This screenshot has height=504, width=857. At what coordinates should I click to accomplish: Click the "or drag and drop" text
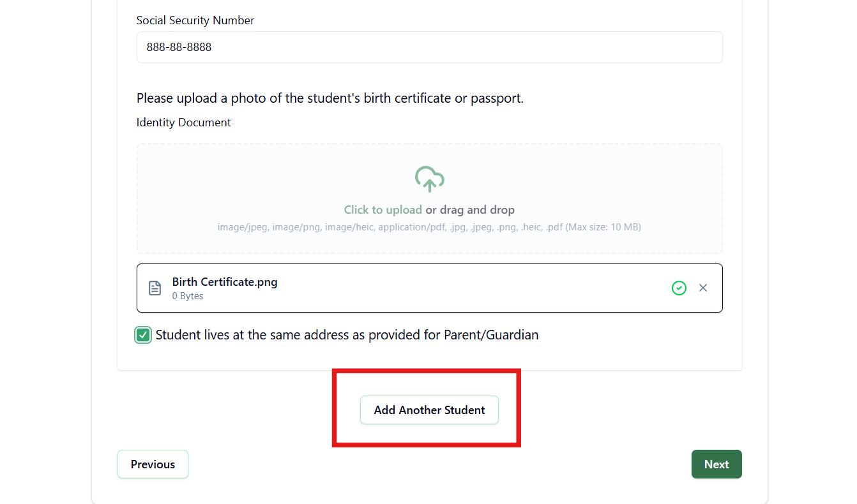pyautogui.click(x=470, y=210)
